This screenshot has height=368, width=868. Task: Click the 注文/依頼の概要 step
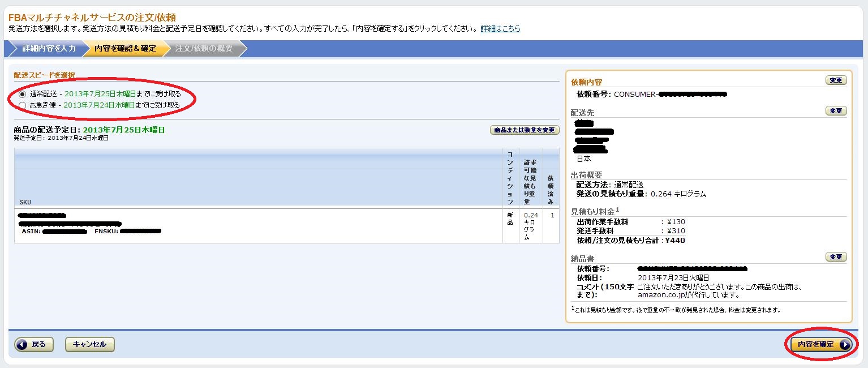coord(204,49)
